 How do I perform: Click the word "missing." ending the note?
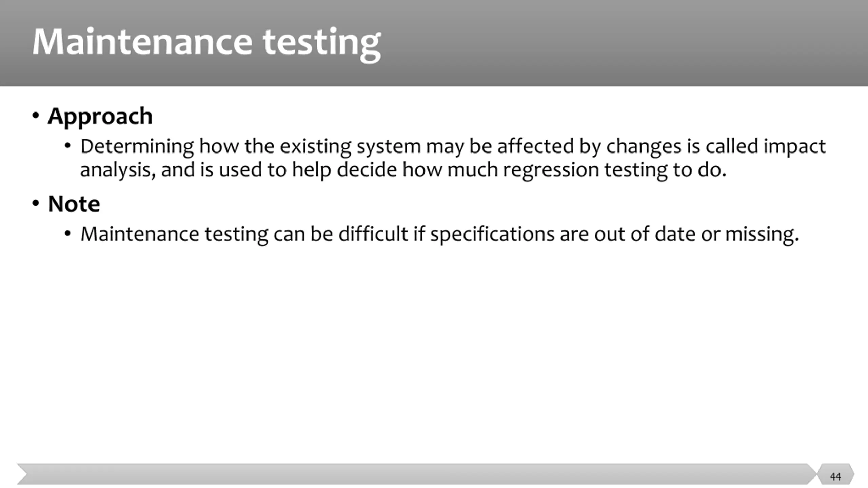[762, 234]
